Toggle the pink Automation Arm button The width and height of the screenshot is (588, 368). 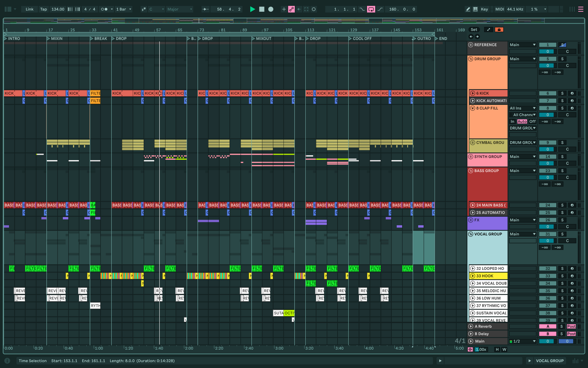291,9
